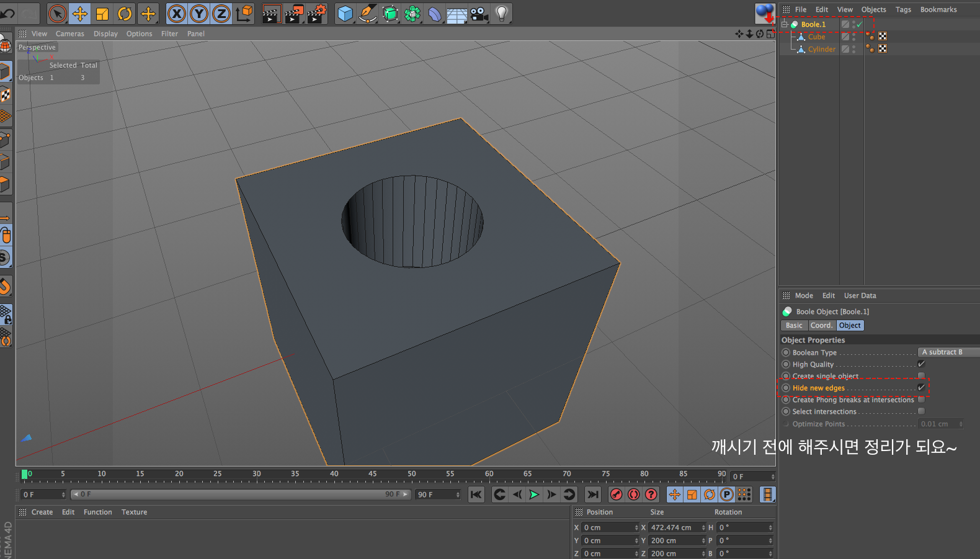Open the Edit Render Settings icon

[316, 13]
